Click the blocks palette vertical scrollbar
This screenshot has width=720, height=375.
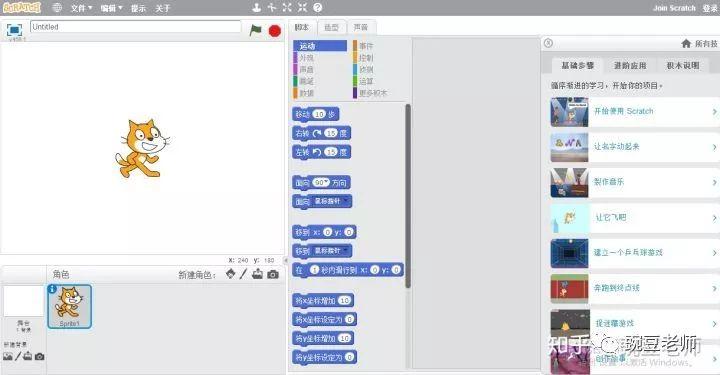pyautogui.click(x=408, y=196)
